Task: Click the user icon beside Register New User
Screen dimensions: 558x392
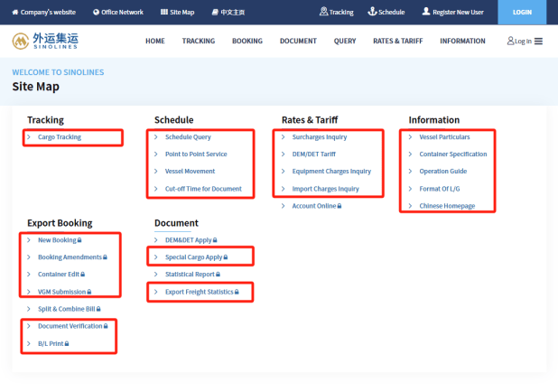Action: click(426, 12)
